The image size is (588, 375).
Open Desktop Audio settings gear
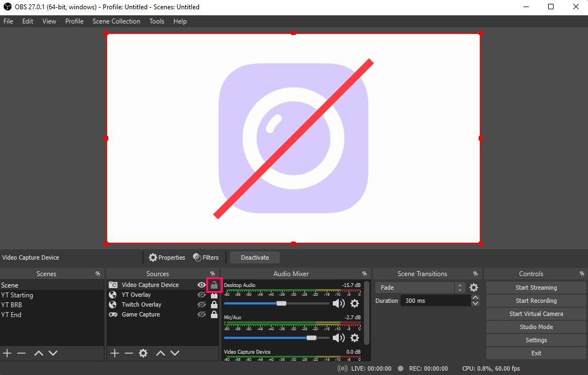pos(355,303)
